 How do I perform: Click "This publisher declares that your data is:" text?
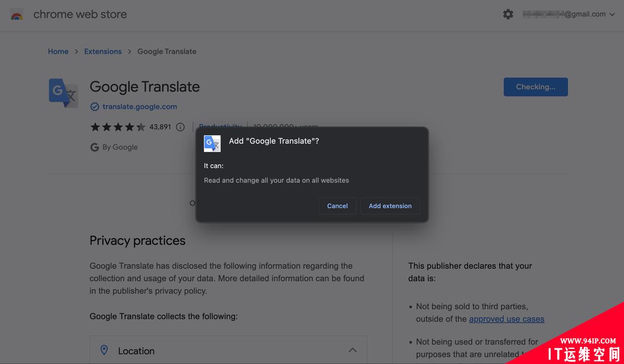coord(470,272)
